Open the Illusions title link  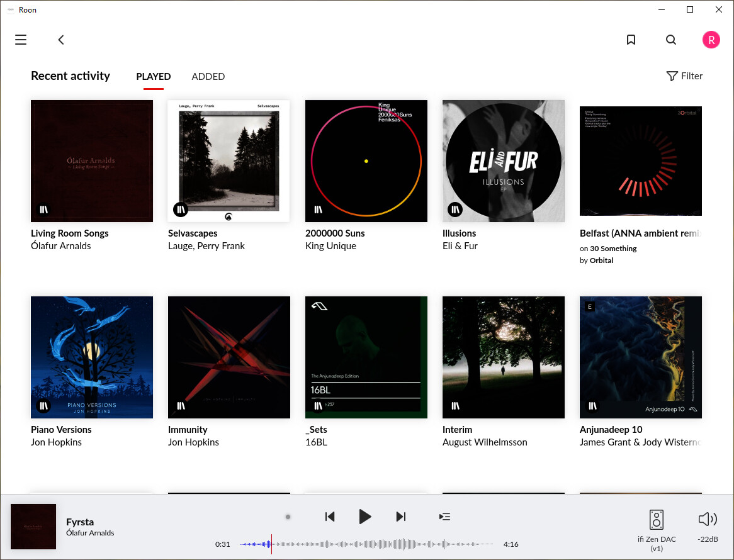[x=459, y=233]
